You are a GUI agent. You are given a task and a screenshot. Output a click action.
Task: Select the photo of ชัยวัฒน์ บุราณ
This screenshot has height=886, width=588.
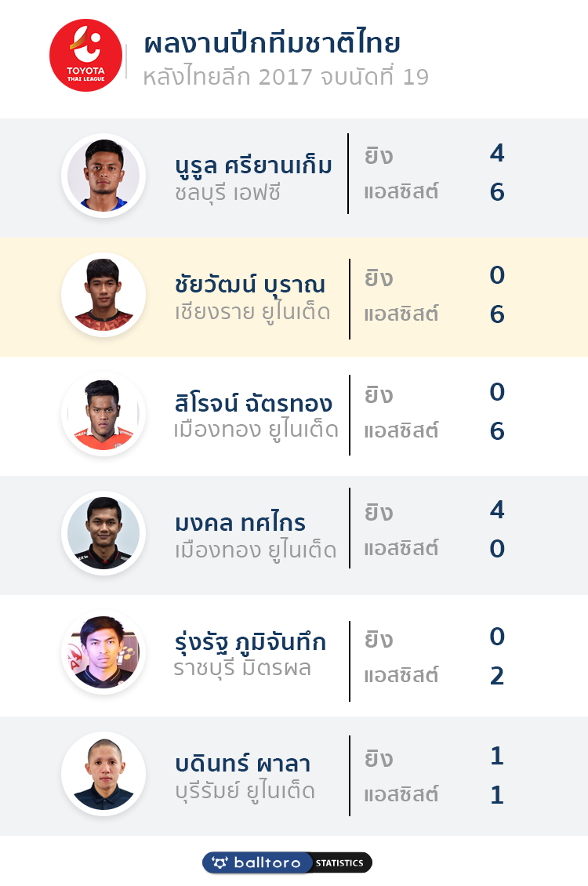103,295
